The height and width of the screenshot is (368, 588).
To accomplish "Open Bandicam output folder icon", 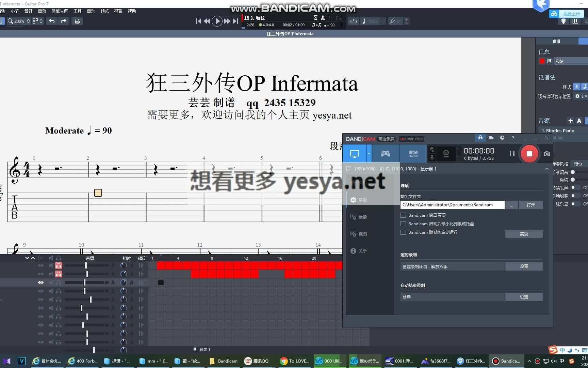I will pyautogui.click(x=491, y=138).
